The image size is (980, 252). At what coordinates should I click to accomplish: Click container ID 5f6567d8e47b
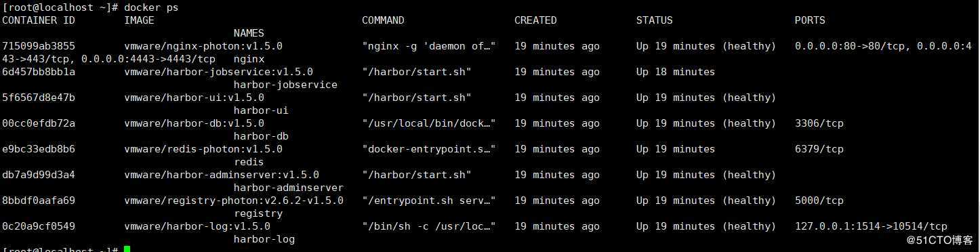coord(39,98)
